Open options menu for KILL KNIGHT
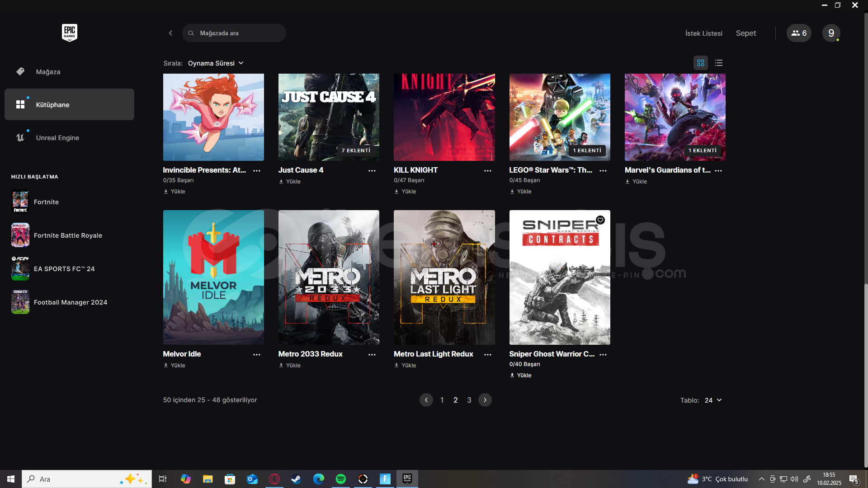Image resolution: width=868 pixels, height=488 pixels. [x=488, y=170]
